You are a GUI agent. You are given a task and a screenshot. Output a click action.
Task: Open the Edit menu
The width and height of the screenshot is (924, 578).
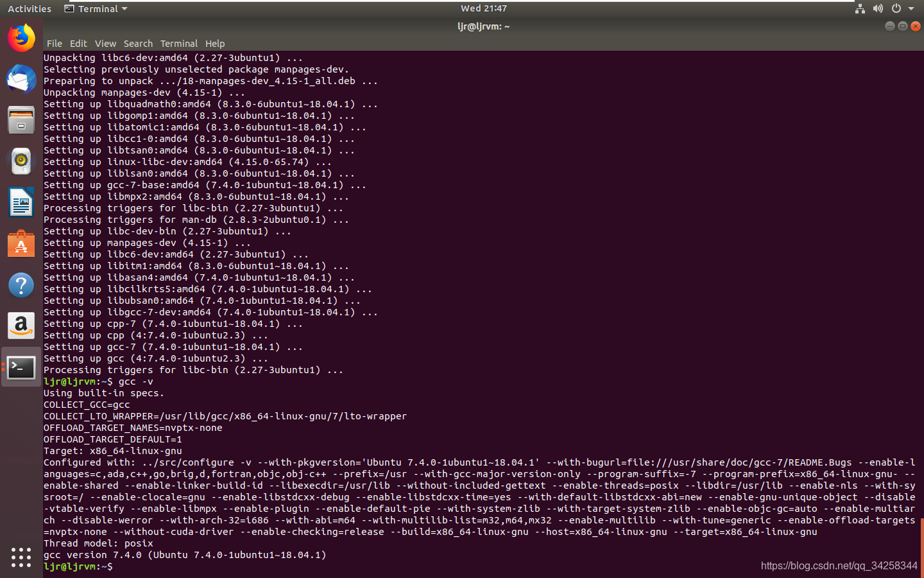coord(78,44)
